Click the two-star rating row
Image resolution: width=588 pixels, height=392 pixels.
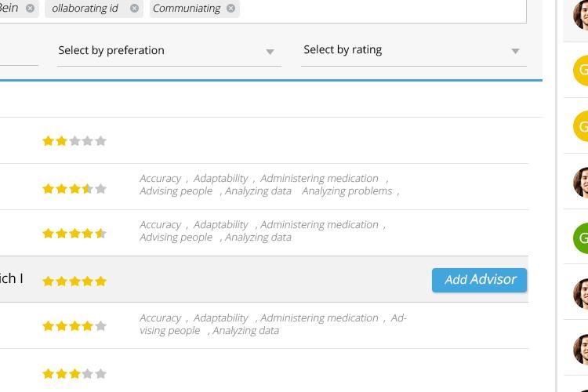[74, 141]
